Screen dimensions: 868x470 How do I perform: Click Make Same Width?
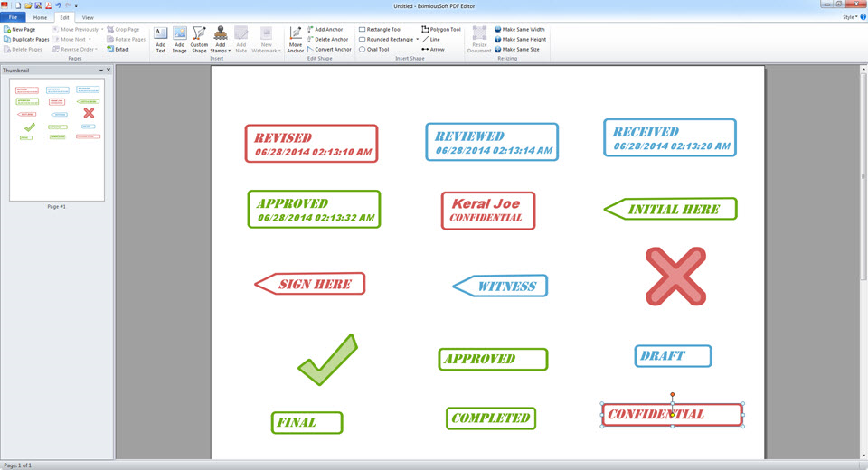[x=519, y=29]
